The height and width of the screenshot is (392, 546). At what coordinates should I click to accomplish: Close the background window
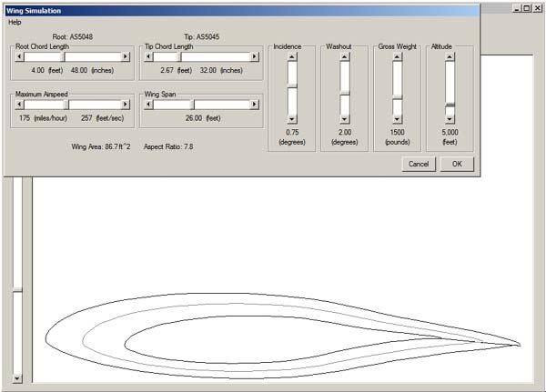pos(538,9)
